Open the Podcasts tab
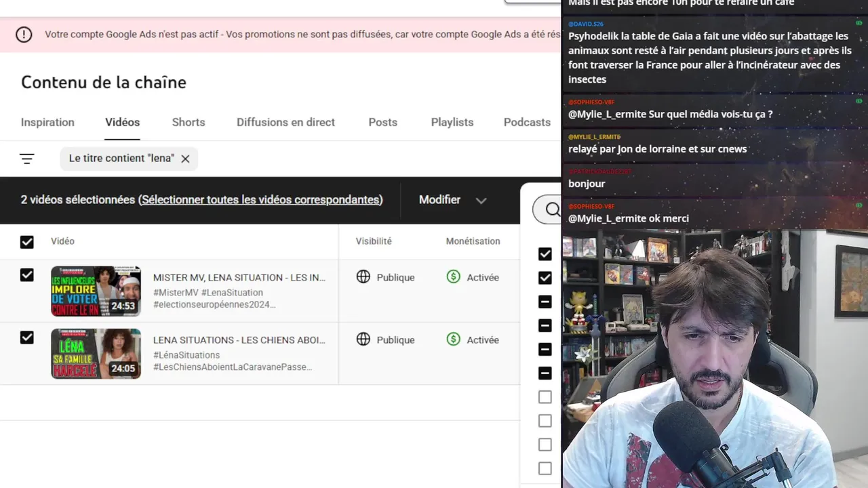This screenshot has height=488, width=868. (527, 122)
